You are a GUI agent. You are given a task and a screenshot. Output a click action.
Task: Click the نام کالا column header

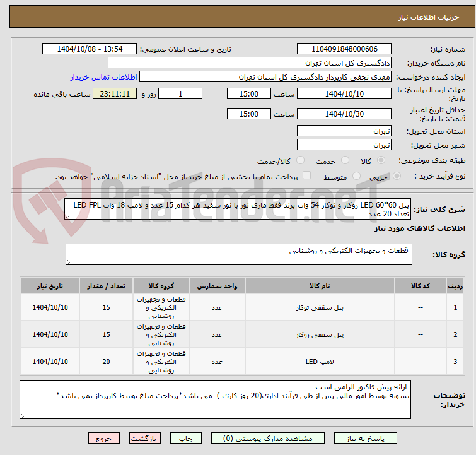pyautogui.click(x=320, y=286)
